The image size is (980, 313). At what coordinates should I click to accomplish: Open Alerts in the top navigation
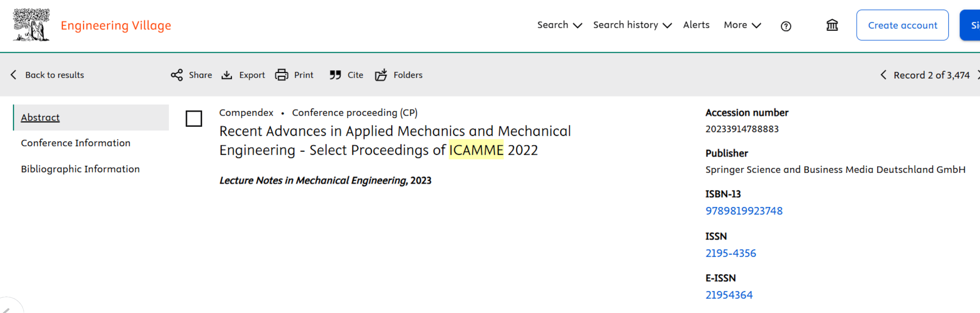point(696,25)
